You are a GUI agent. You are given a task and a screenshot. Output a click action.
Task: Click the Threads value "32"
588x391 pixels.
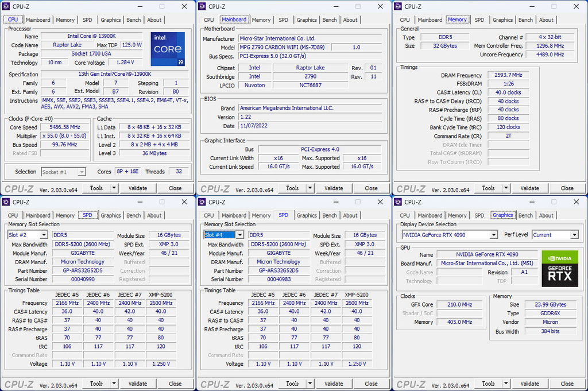coord(179,172)
